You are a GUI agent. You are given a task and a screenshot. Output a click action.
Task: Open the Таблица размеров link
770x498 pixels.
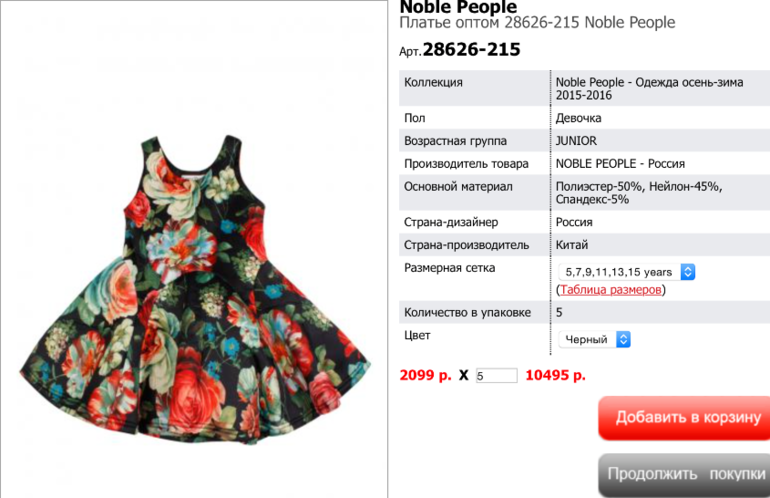[x=610, y=290]
